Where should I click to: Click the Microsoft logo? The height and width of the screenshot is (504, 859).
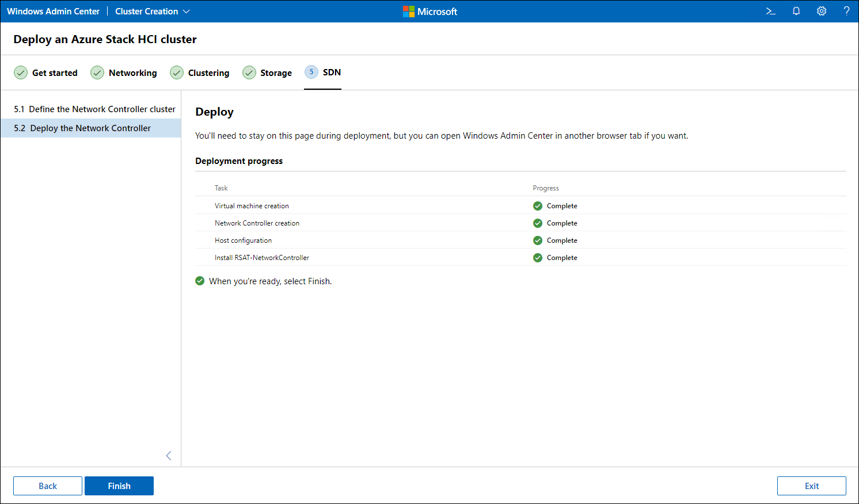[x=430, y=12]
